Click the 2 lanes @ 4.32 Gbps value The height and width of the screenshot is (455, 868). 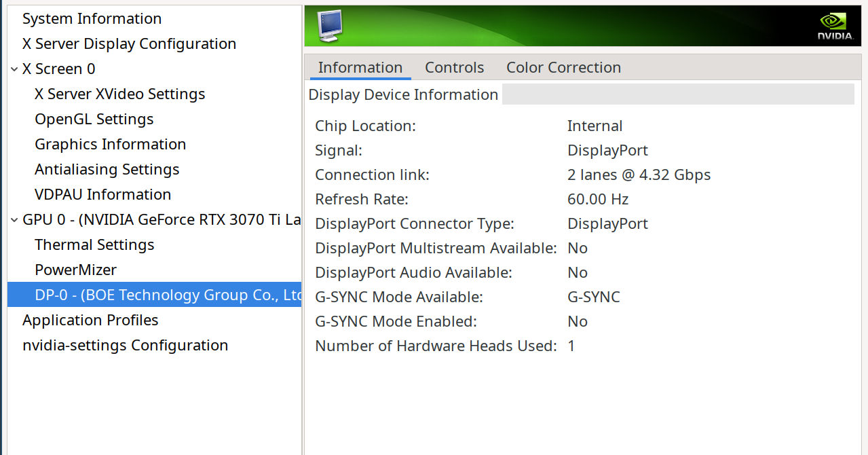click(x=639, y=175)
